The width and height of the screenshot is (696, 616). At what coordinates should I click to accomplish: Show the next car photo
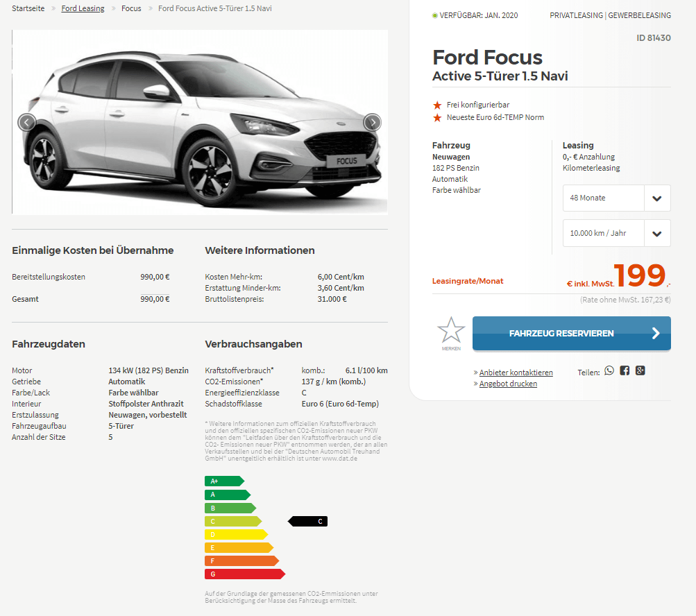[373, 122]
